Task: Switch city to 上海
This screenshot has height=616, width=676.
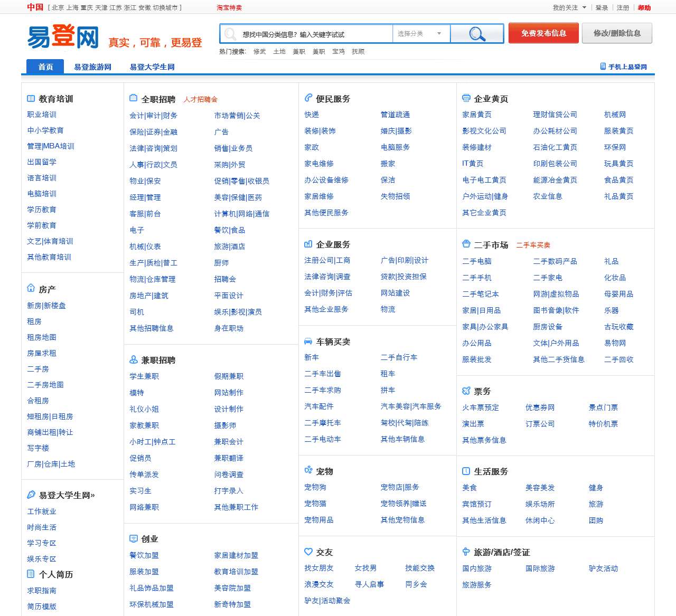Action: pyautogui.click(x=73, y=8)
